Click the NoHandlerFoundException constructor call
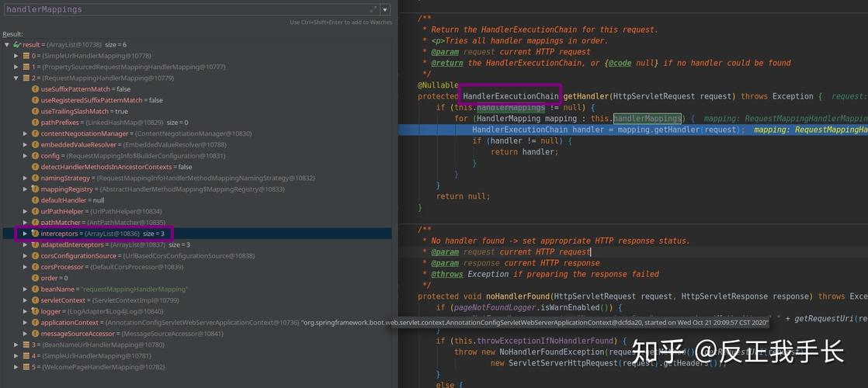868x388 pixels. click(551, 352)
